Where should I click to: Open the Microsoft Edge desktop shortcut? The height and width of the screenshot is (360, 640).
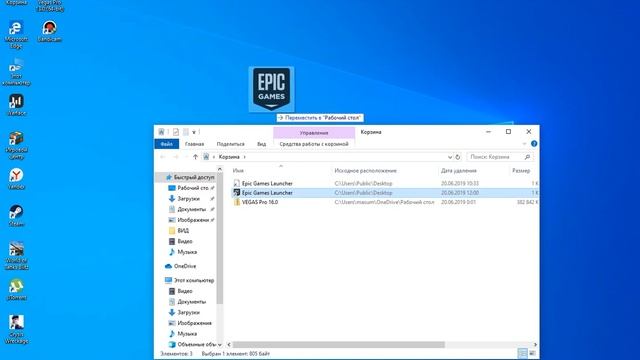16,33
